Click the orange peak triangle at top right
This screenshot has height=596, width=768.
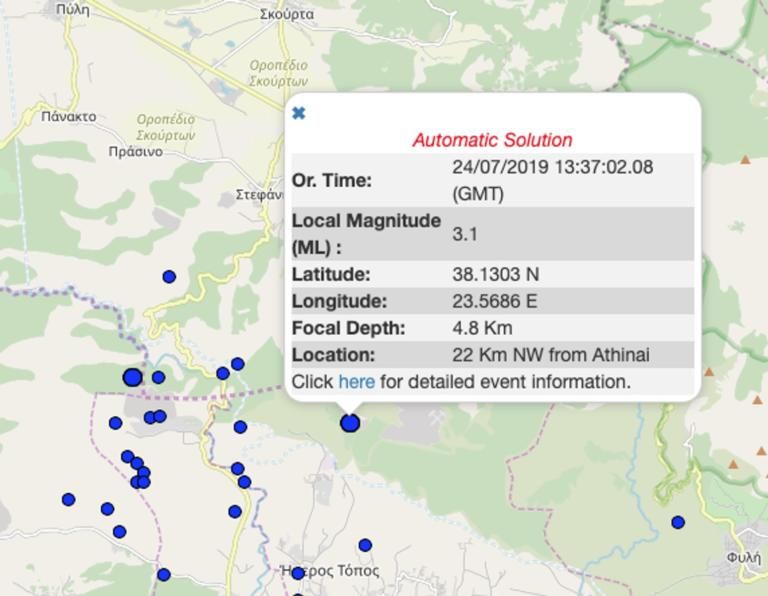[745, 159]
